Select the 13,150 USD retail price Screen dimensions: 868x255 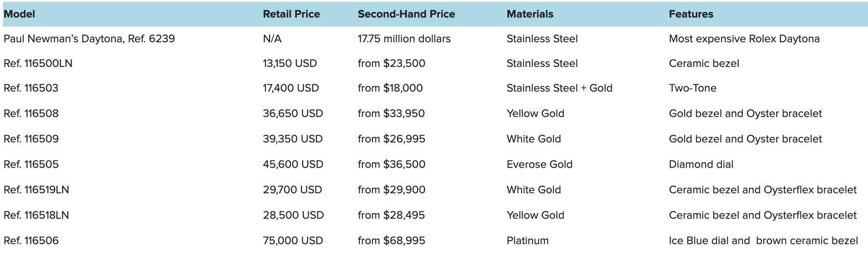[290, 64]
